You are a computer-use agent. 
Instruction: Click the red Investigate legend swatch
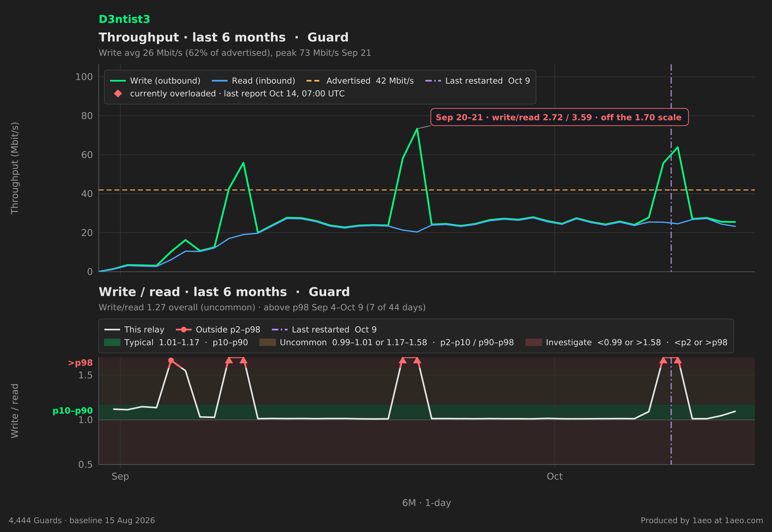[534, 343]
